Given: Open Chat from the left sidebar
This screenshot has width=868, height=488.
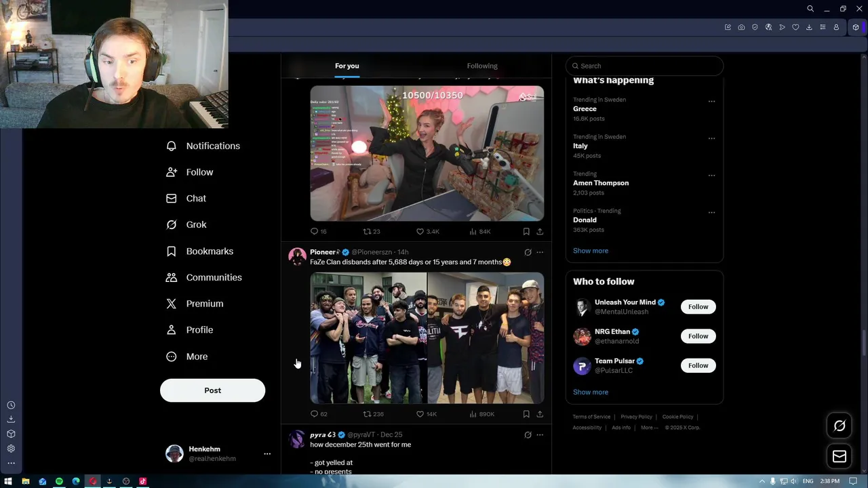Looking at the screenshot, I should click(186, 199).
